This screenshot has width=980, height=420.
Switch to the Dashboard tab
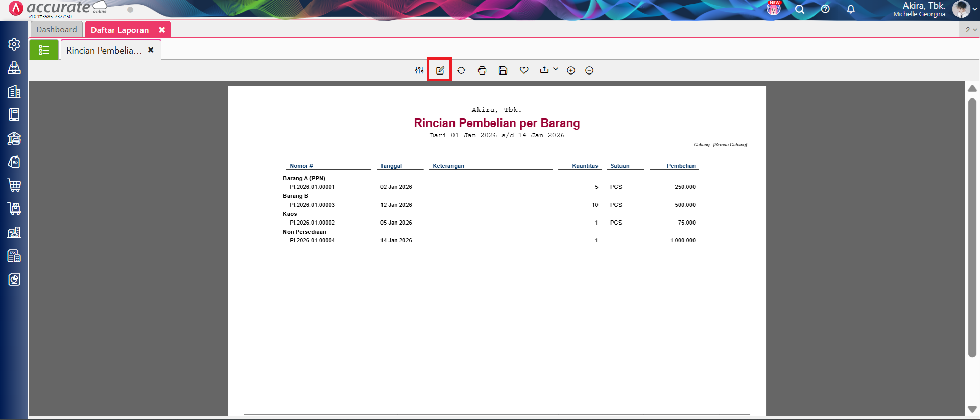point(56,30)
